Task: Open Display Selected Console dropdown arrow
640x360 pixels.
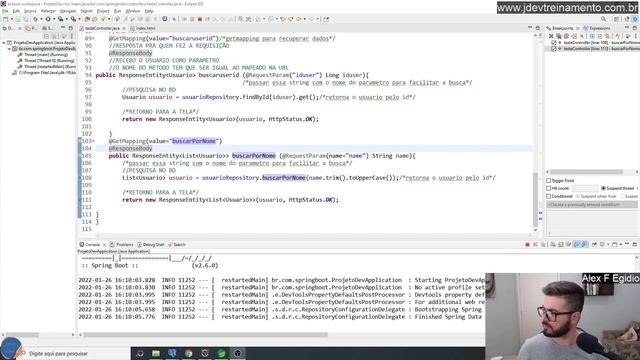Action: [x=608, y=244]
